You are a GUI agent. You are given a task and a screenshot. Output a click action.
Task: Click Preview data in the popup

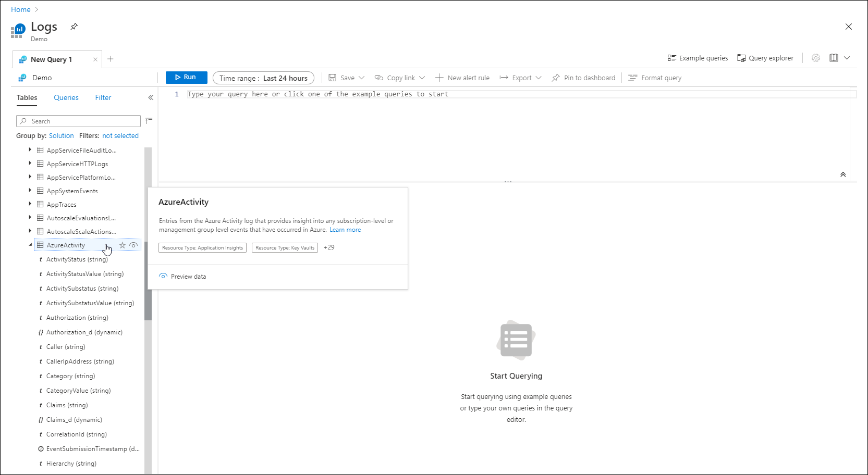click(182, 277)
